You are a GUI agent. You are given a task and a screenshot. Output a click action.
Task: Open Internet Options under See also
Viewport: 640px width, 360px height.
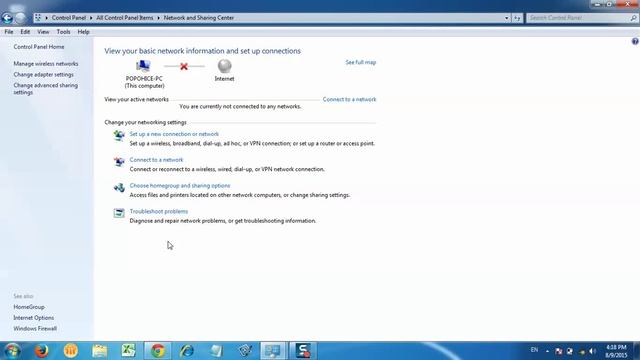(33, 318)
